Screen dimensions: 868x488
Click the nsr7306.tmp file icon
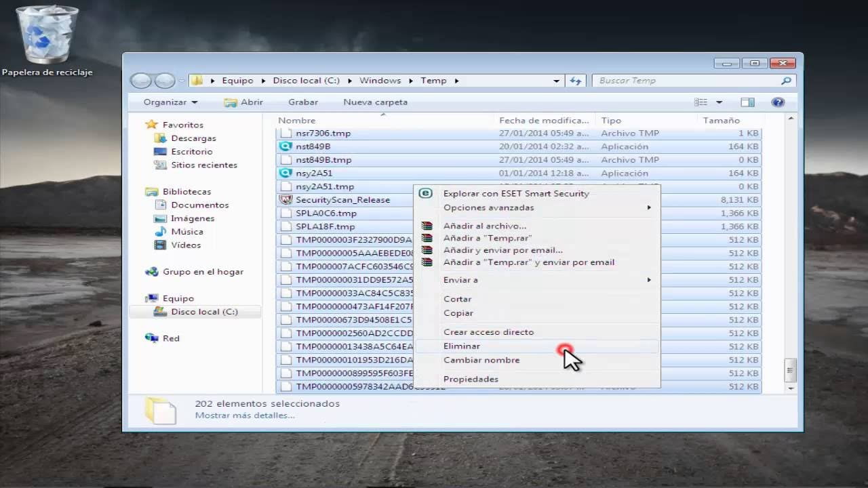[285, 133]
